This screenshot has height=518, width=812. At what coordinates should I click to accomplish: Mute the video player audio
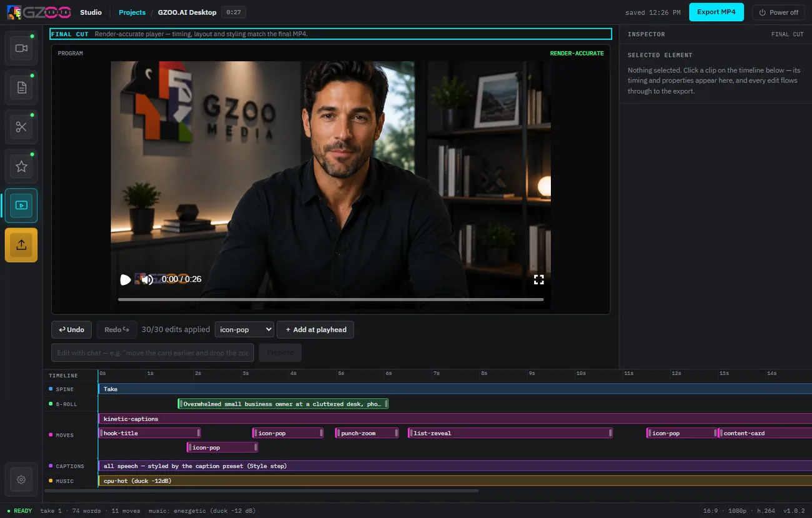[147, 279]
